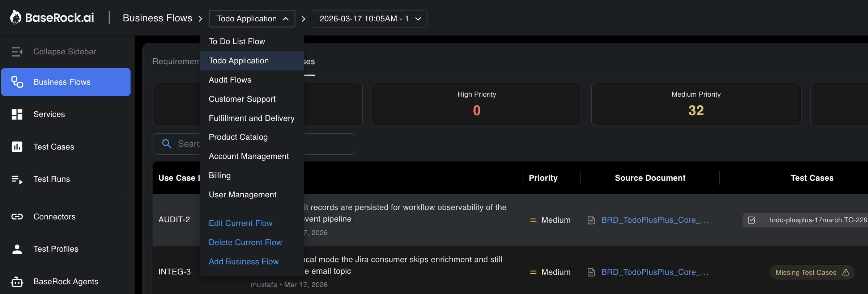Image resolution: width=868 pixels, height=294 pixels.
Task: Click the BaseRock.ai flame logo
Action: (x=16, y=17)
